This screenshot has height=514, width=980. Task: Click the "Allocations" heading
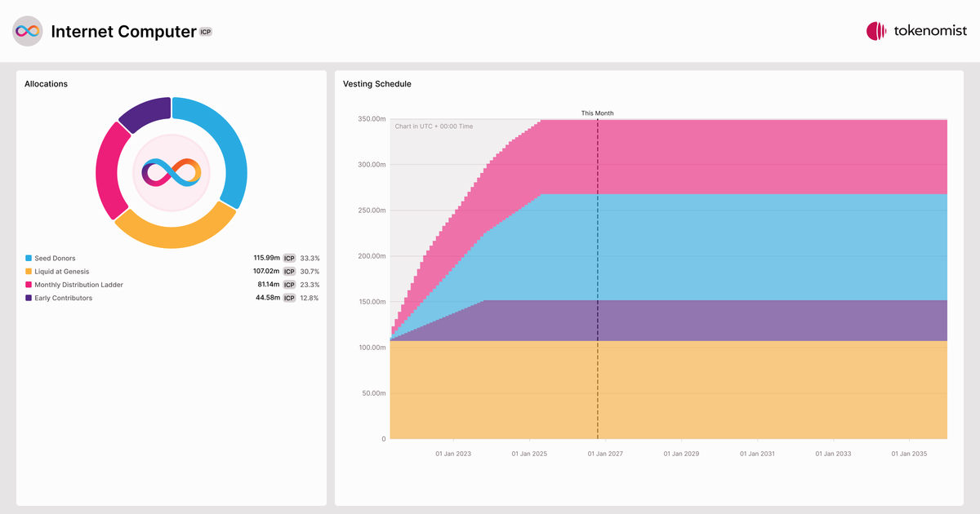pos(46,84)
